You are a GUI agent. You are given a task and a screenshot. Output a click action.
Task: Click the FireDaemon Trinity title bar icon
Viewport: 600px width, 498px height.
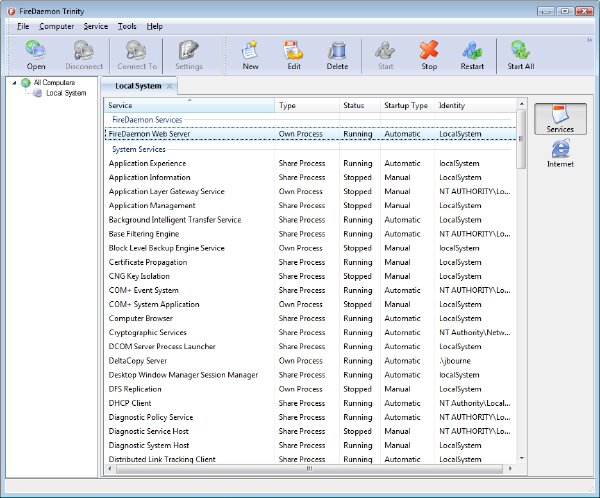11,11
